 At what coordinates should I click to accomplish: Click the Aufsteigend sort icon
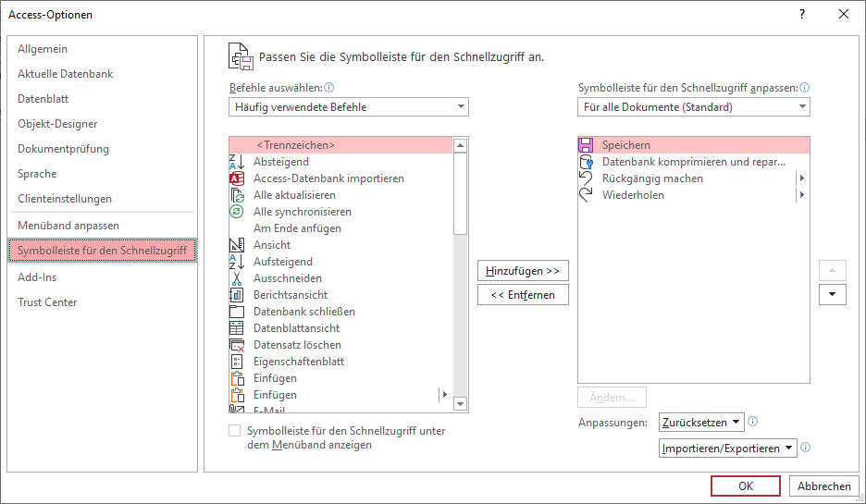[x=236, y=261]
